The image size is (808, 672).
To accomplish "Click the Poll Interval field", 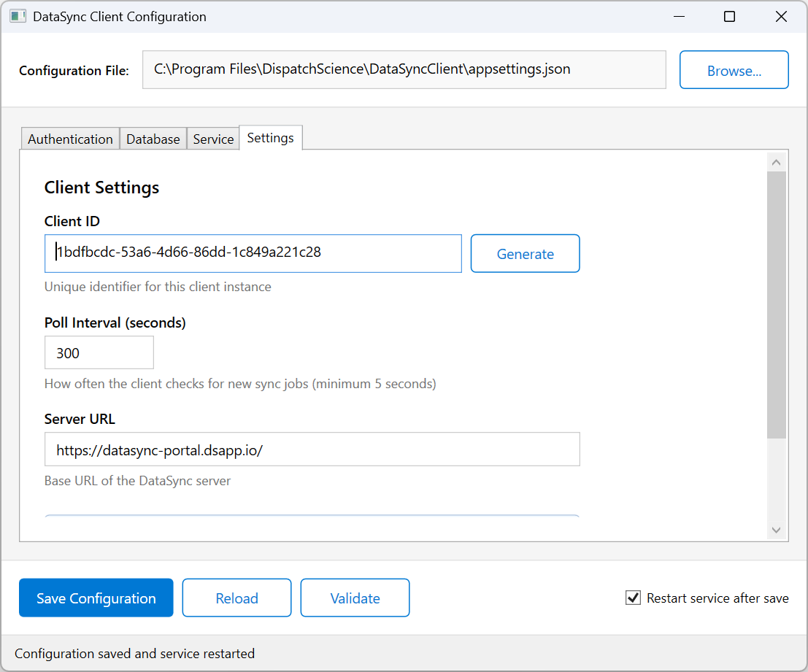I will (x=99, y=352).
